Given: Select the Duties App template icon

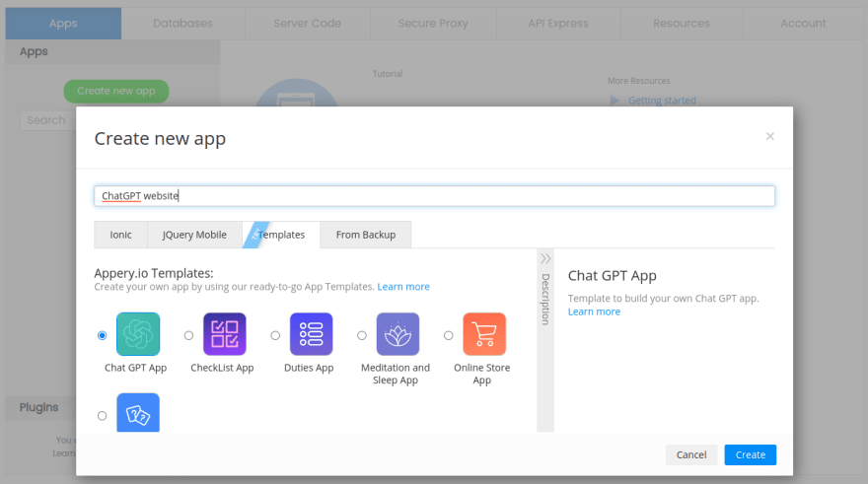Looking at the screenshot, I should pos(311,334).
